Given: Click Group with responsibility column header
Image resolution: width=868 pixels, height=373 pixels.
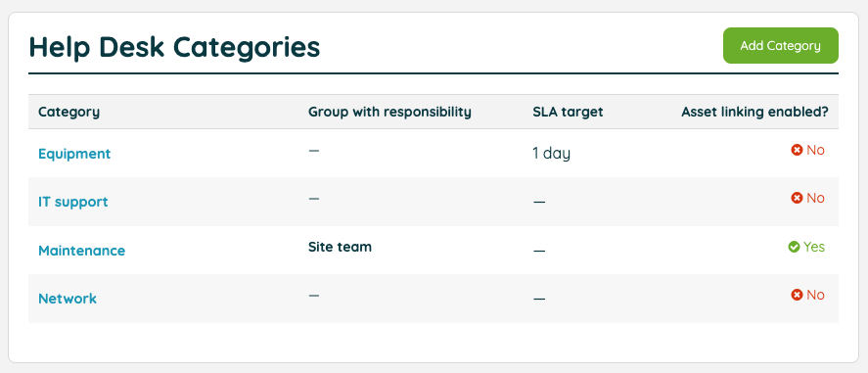Looking at the screenshot, I should [x=389, y=112].
